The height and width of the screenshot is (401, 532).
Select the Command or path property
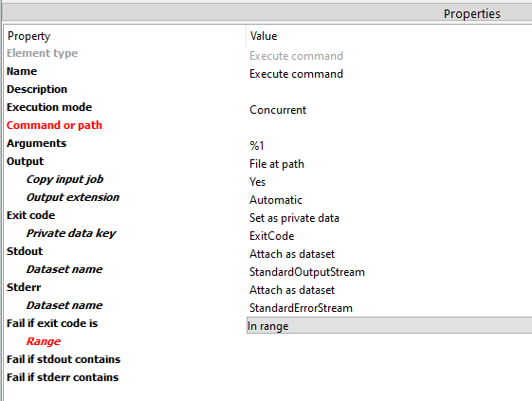(54, 125)
